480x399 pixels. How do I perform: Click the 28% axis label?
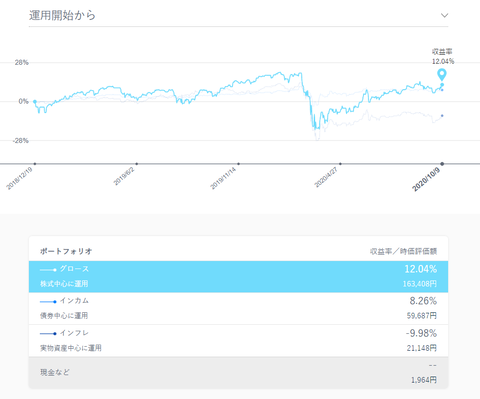tap(22, 63)
